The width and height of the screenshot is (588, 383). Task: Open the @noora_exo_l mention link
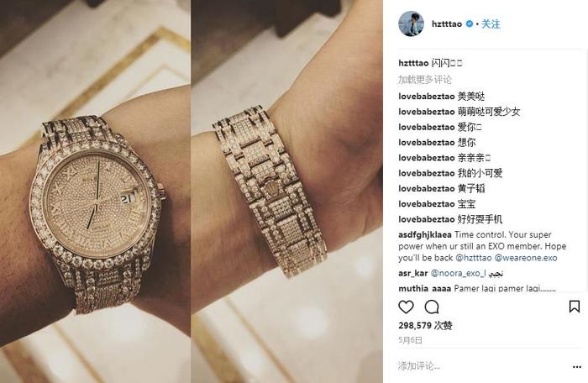(x=459, y=274)
